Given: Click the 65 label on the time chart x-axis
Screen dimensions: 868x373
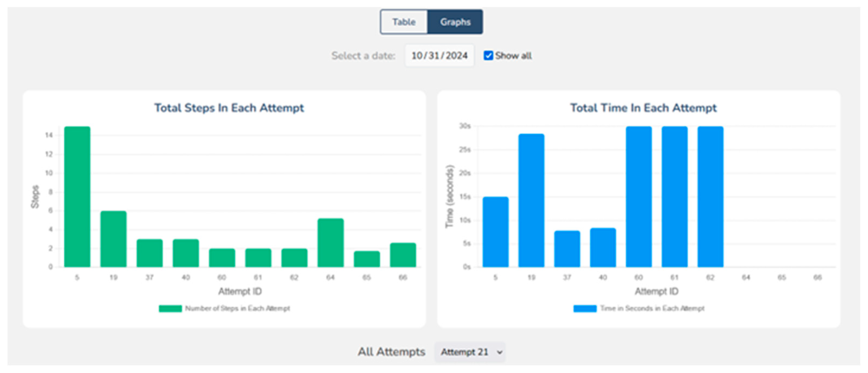Looking at the screenshot, I should 782,277.
